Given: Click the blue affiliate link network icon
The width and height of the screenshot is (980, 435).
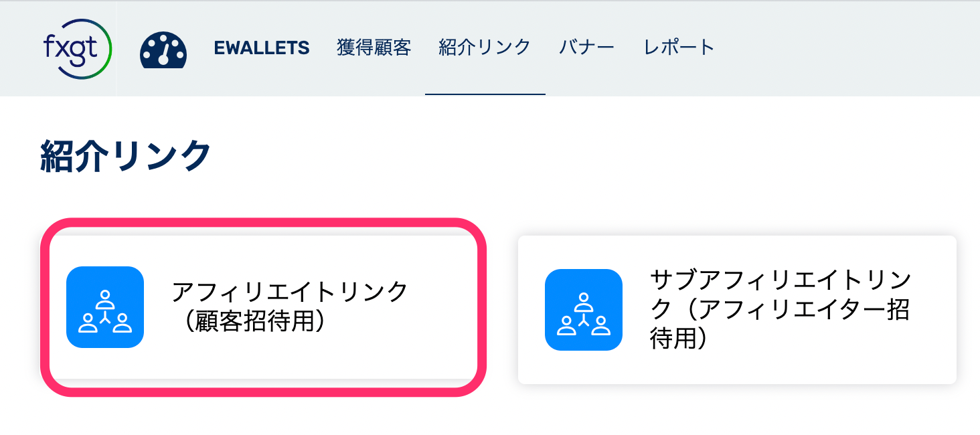Looking at the screenshot, I should pyautogui.click(x=105, y=307).
